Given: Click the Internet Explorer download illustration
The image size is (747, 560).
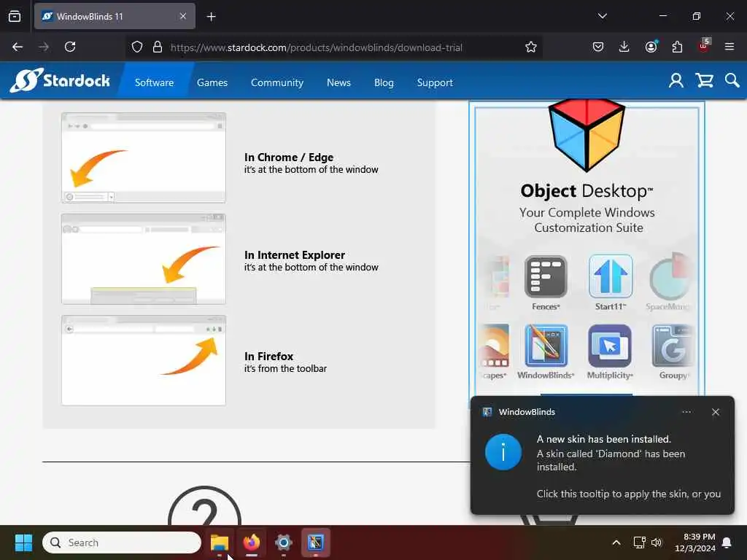Looking at the screenshot, I should pos(144,259).
